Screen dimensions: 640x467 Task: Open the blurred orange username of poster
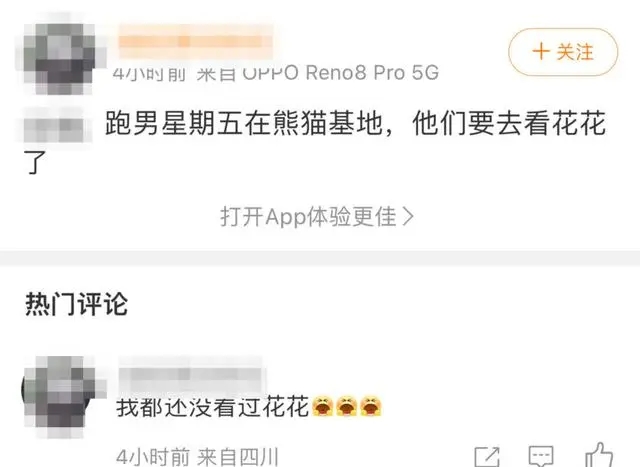tap(196, 42)
